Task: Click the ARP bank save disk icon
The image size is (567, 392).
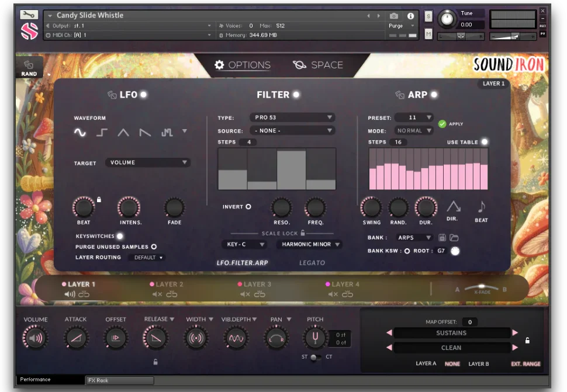Action: point(442,238)
